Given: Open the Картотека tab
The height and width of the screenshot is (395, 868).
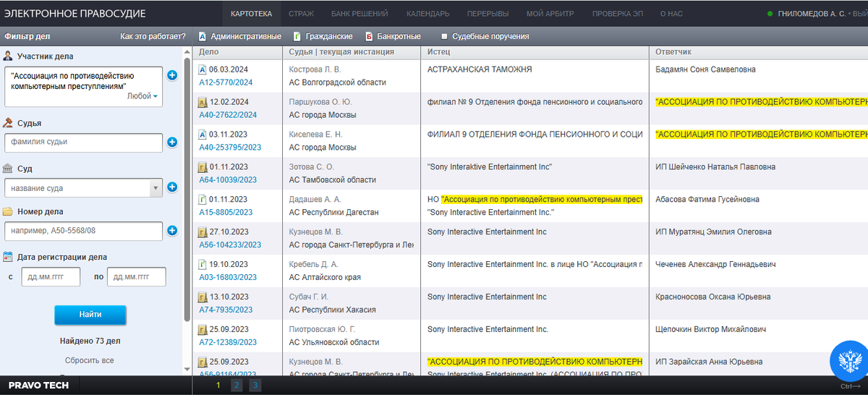Looking at the screenshot, I should (252, 14).
